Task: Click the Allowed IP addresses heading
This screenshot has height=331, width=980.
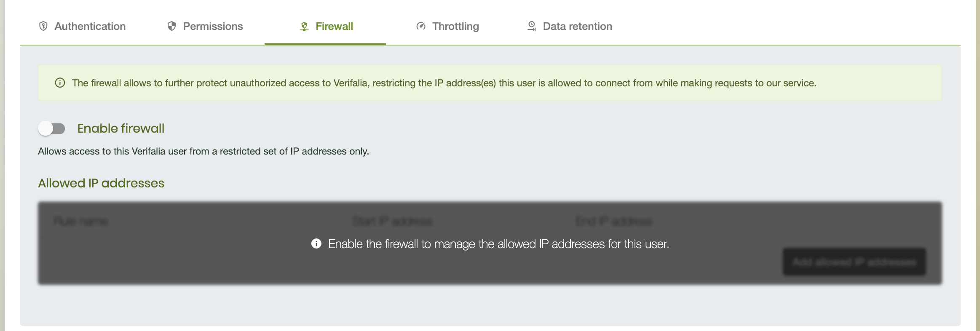Action: coord(101,183)
